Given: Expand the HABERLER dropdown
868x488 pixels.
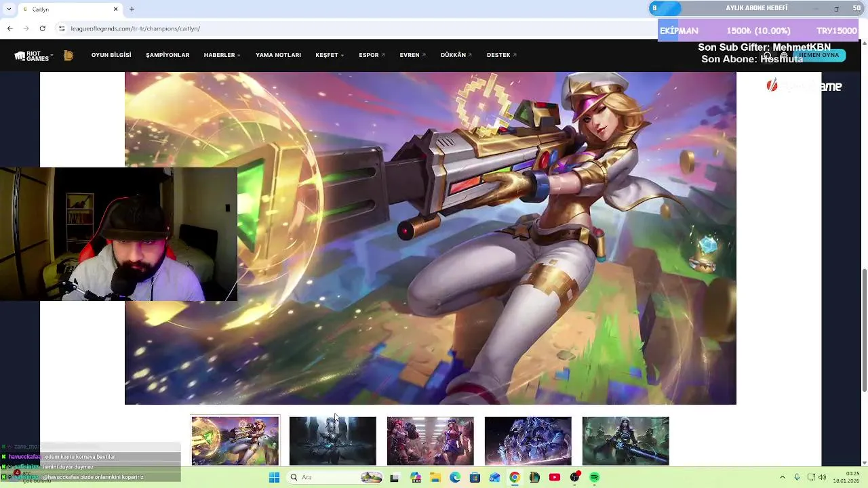Looking at the screenshot, I should pyautogui.click(x=222, y=56).
